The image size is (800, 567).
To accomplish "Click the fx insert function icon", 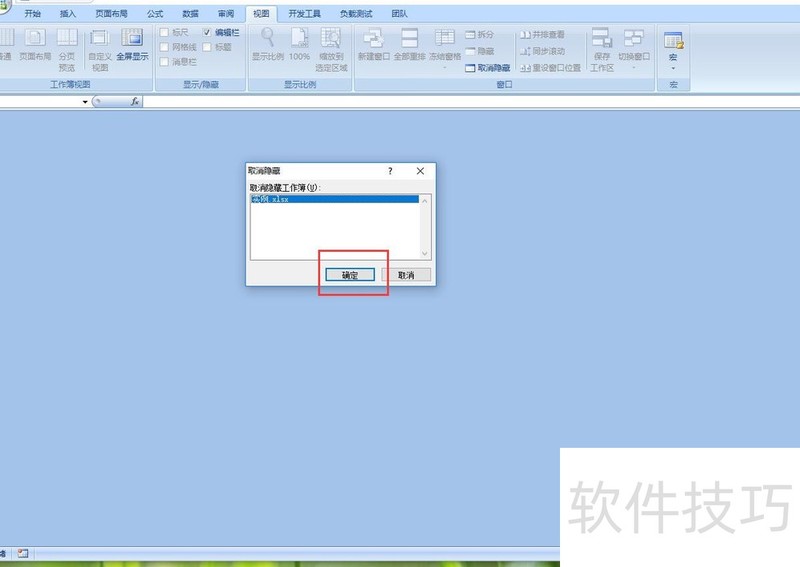I will pyautogui.click(x=135, y=102).
